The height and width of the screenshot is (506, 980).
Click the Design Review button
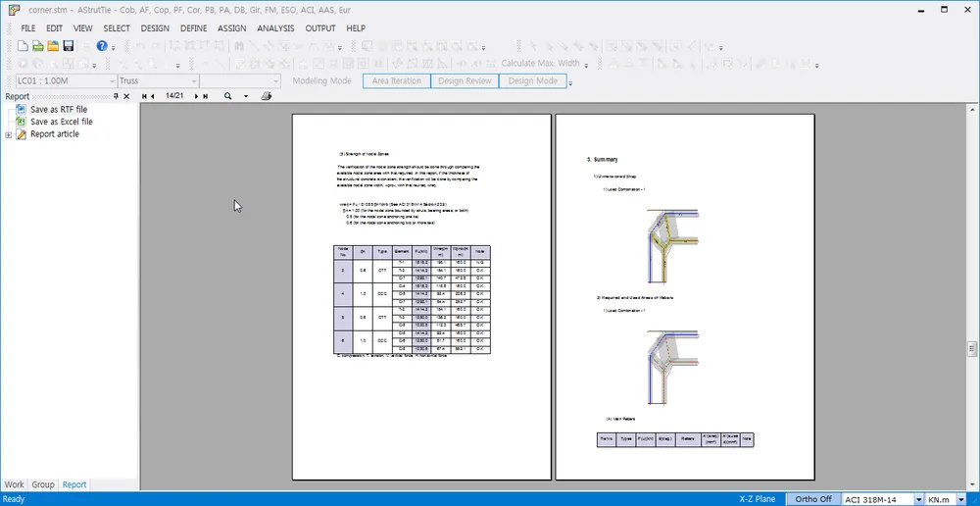465,80
